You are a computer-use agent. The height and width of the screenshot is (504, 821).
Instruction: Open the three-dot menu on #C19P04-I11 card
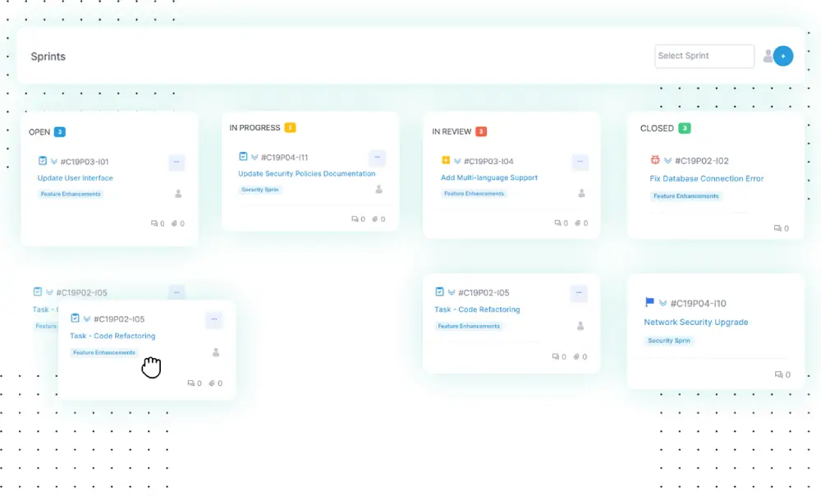pyautogui.click(x=377, y=157)
